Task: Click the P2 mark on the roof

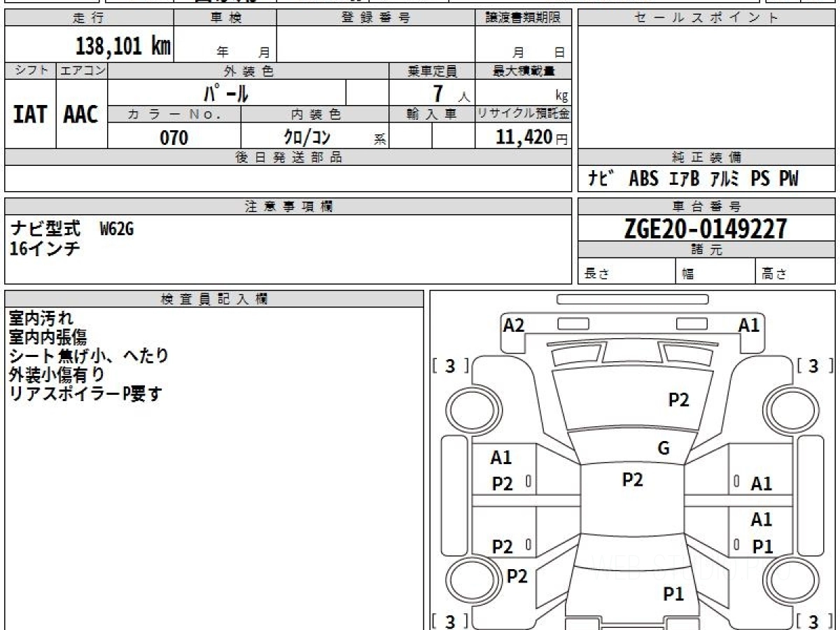Action: tap(632, 479)
